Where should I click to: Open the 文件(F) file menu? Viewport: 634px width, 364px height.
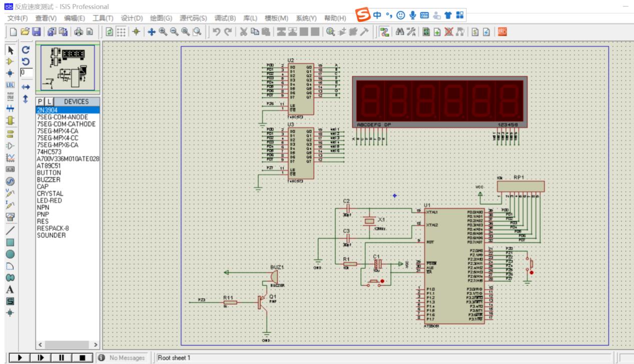[18, 18]
